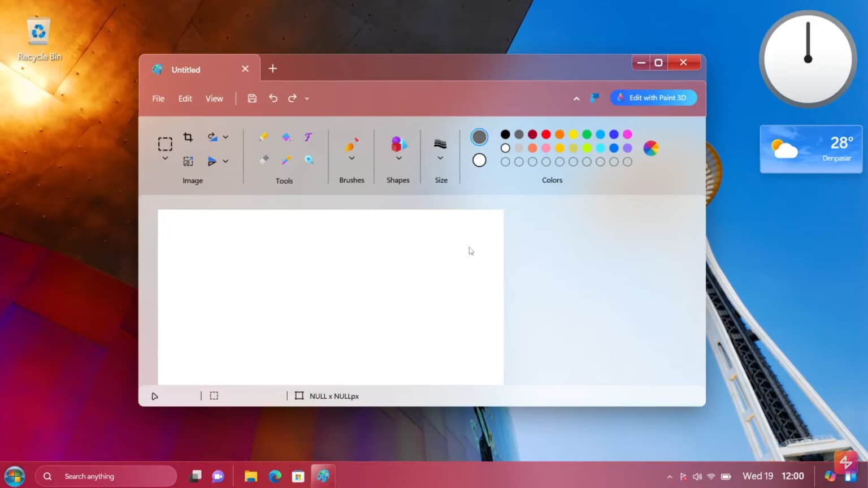Click the Undo arrow
The image size is (868, 488).
pos(273,98)
